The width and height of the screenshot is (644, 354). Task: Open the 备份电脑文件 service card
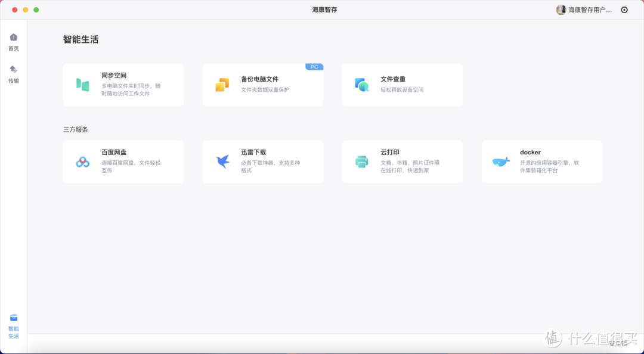pos(262,85)
